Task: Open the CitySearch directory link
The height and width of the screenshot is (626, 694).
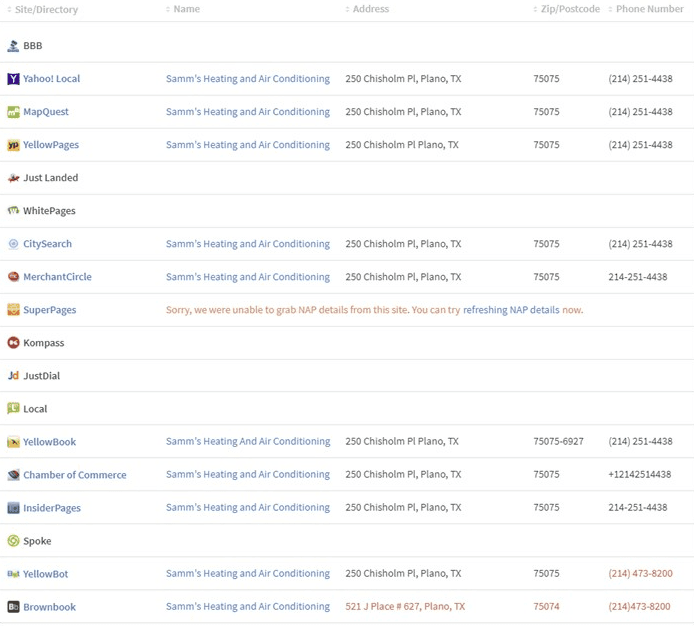Action: 47,244
